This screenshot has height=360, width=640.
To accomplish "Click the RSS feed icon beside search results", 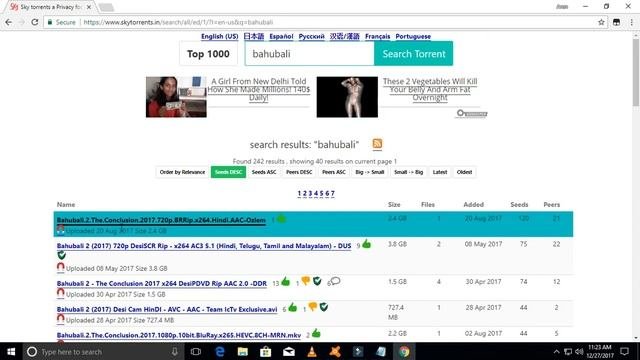I will pyautogui.click(x=377, y=144).
